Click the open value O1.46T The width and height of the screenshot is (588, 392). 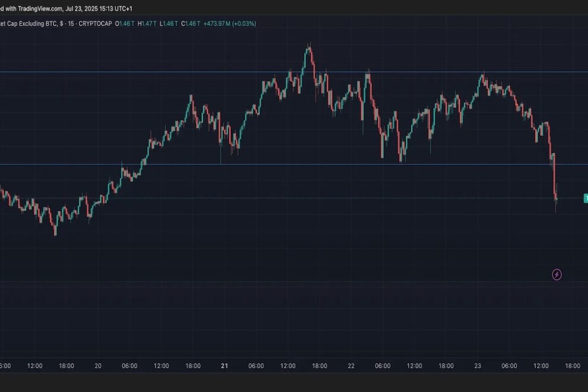126,23
